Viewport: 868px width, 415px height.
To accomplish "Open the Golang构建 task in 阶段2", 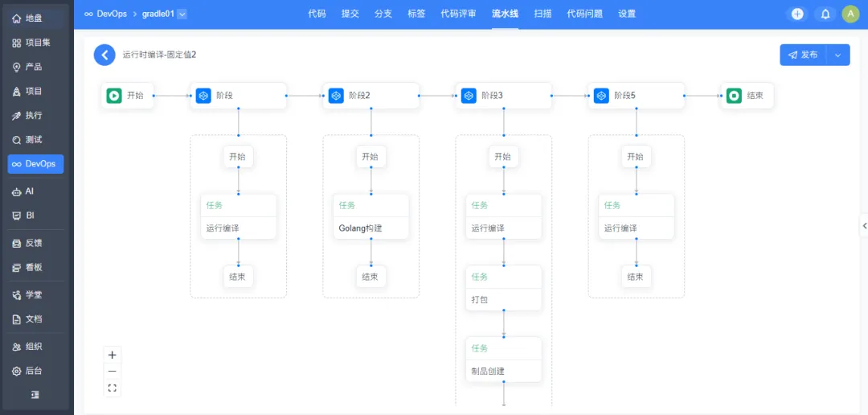I will [x=371, y=216].
